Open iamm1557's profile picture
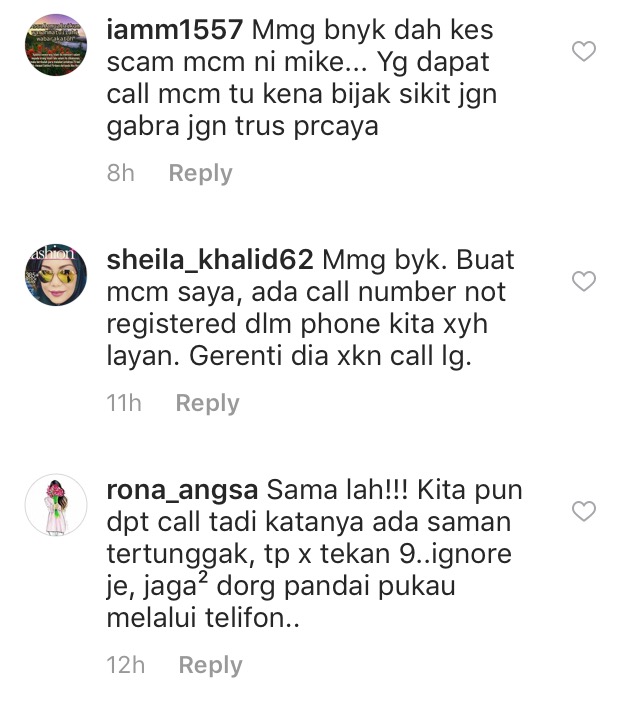This screenshot has width=640, height=714. coord(56,45)
